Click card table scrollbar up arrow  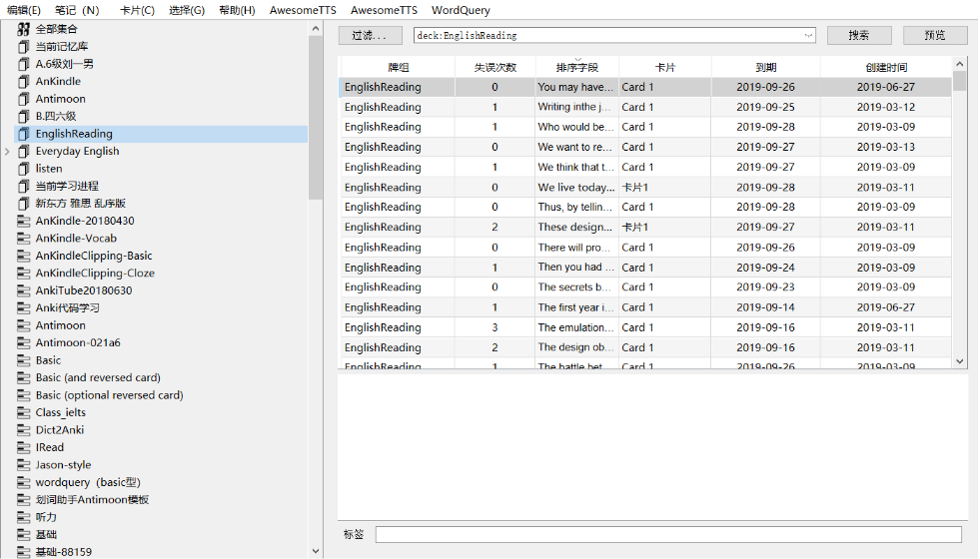coord(960,64)
